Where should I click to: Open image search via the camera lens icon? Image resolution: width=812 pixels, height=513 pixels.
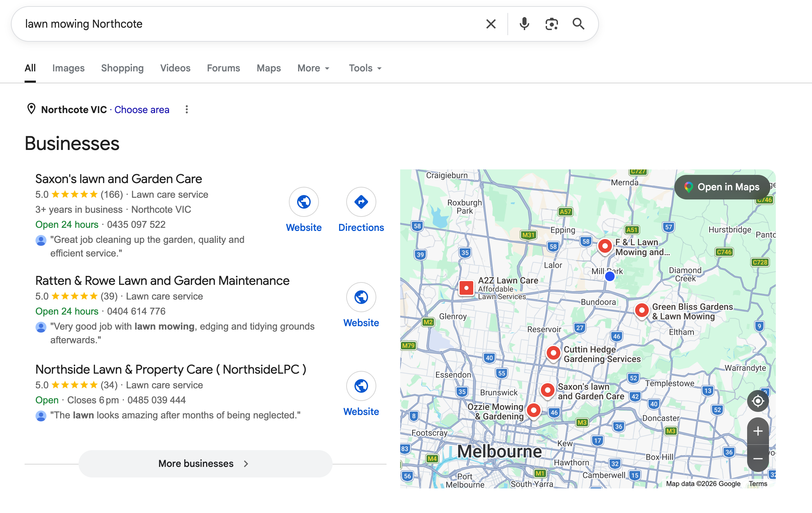[551, 24]
